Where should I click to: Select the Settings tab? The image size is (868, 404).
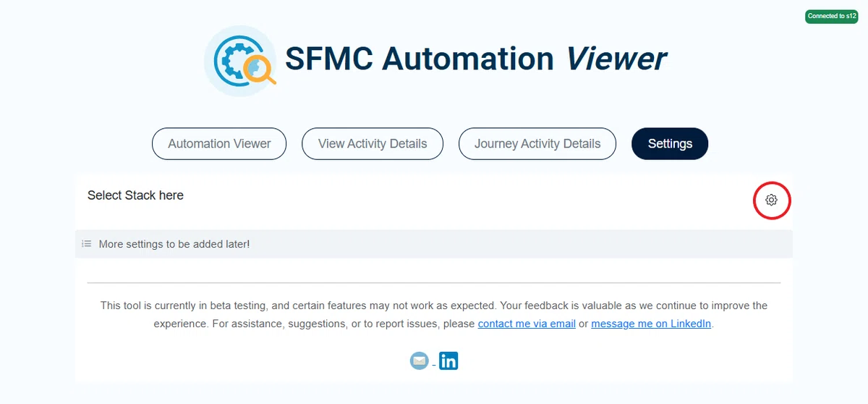pos(670,143)
